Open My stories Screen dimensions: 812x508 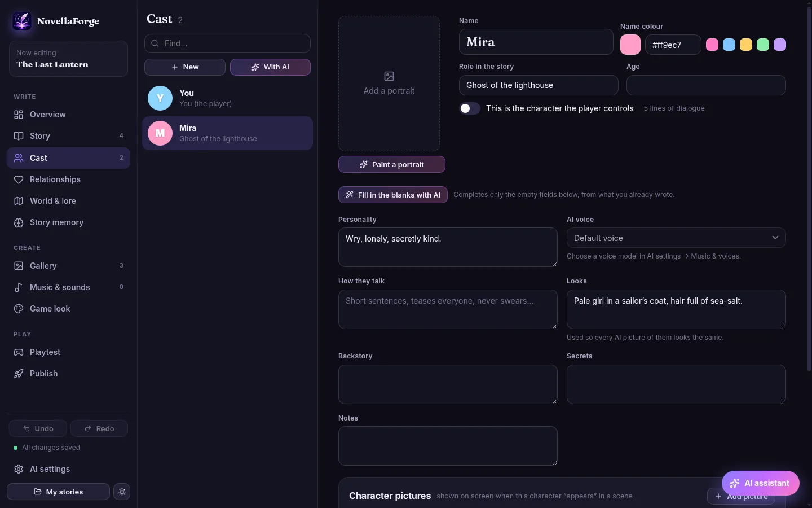[x=58, y=492]
